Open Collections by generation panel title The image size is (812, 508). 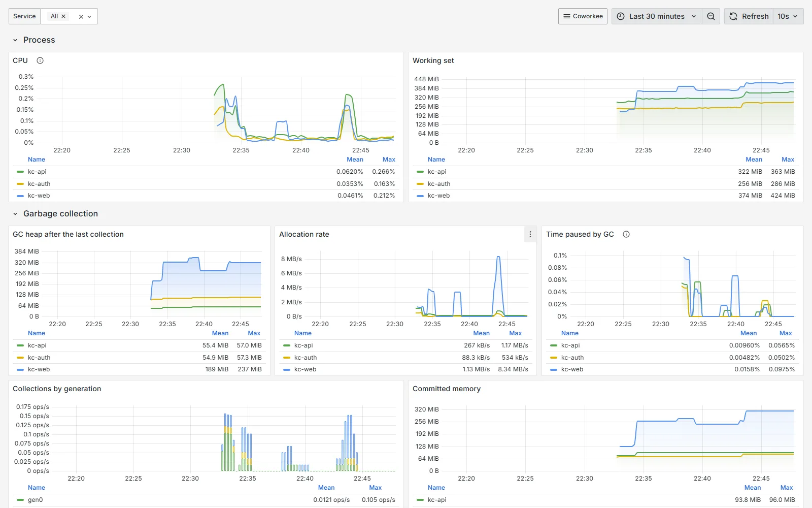tap(57, 389)
